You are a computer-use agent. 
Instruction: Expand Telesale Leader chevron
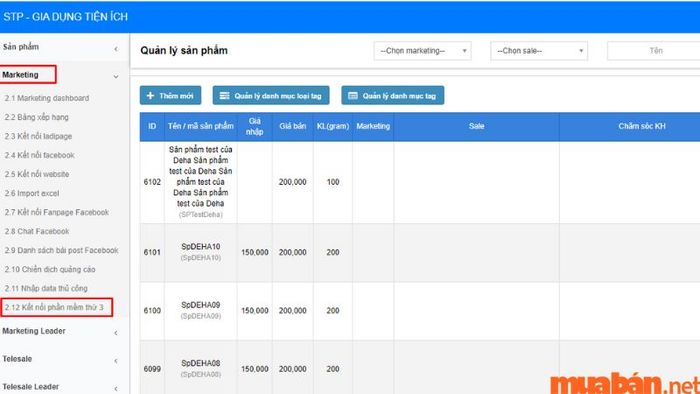[116, 389]
